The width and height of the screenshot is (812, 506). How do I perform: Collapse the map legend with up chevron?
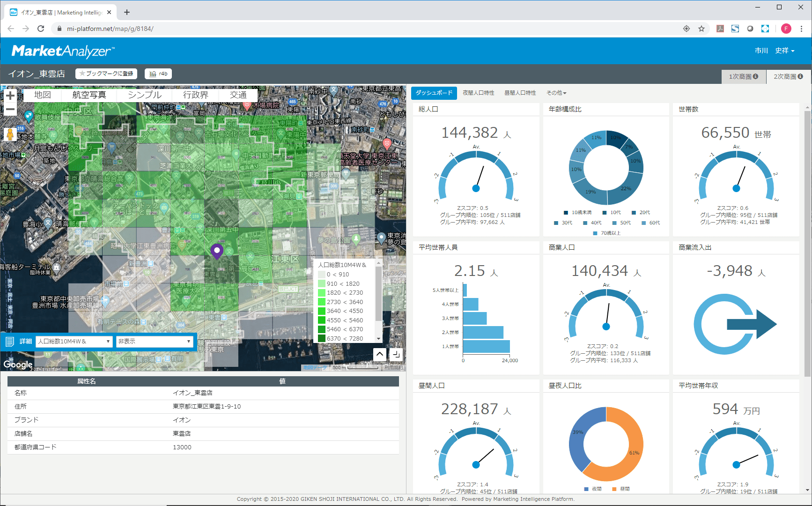click(x=380, y=354)
